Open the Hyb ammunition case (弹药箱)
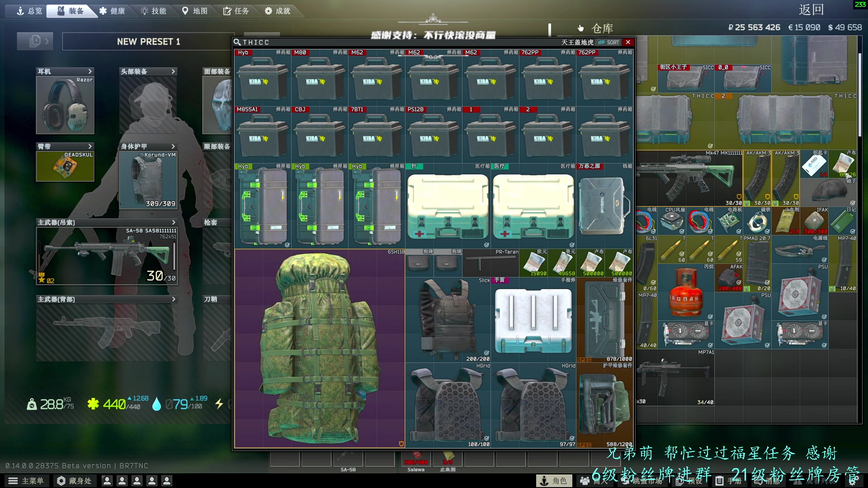This screenshot has width=868, height=488. coord(263,77)
